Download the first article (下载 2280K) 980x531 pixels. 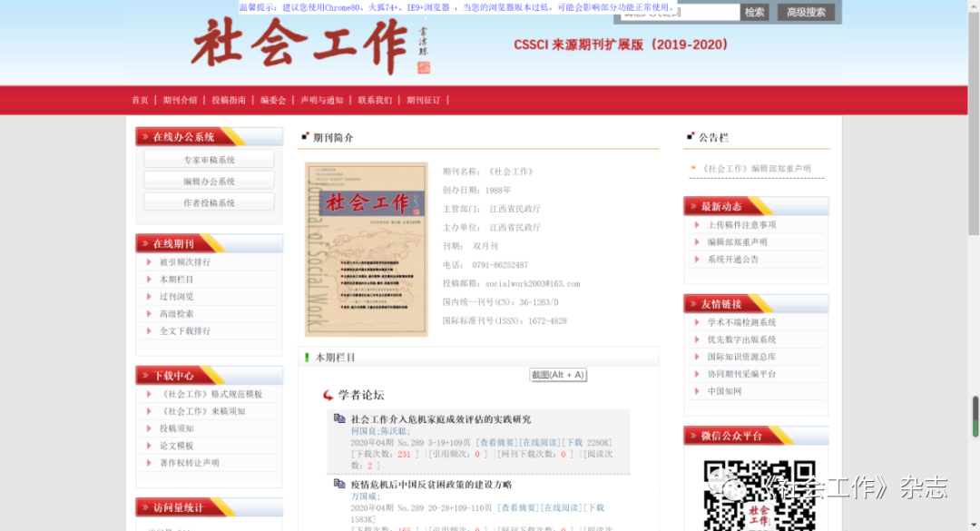pyautogui.click(x=589, y=443)
